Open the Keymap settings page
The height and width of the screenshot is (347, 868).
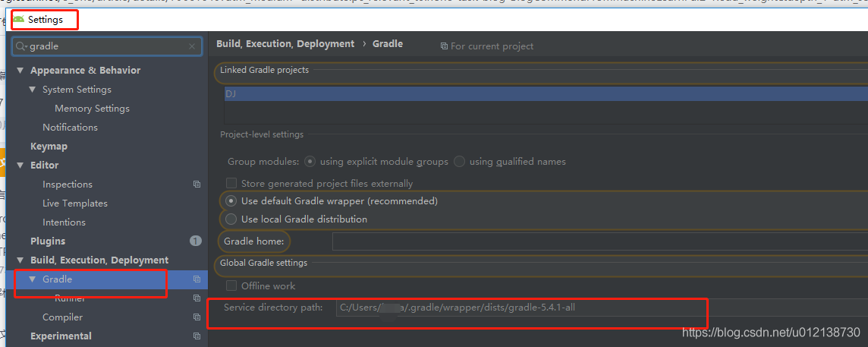(x=49, y=147)
